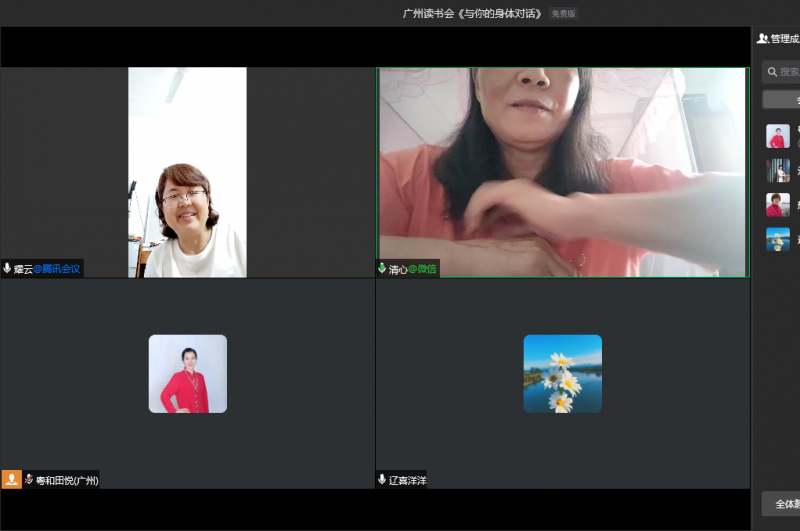Select the third member avatar with red clothing

777,205
